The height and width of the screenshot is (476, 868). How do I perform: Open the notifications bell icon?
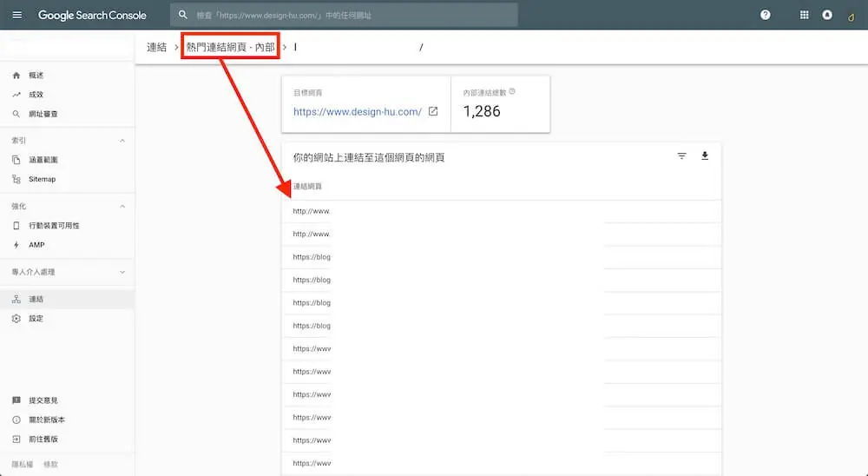827,15
